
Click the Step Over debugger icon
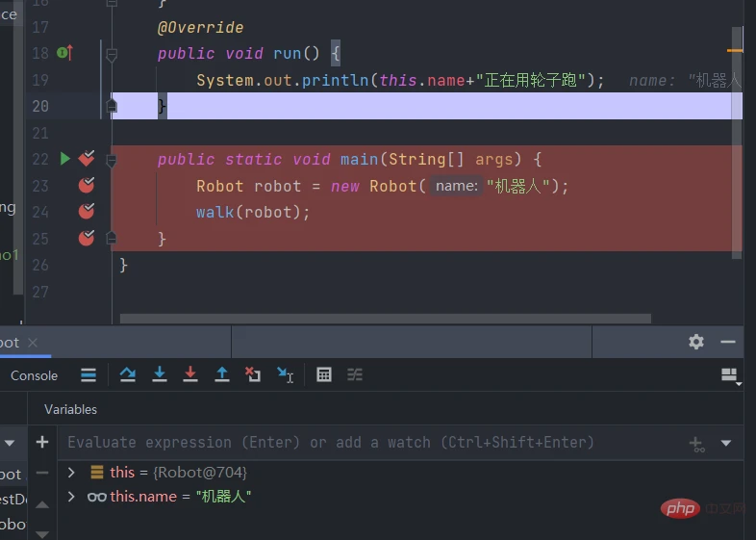pyautogui.click(x=128, y=374)
